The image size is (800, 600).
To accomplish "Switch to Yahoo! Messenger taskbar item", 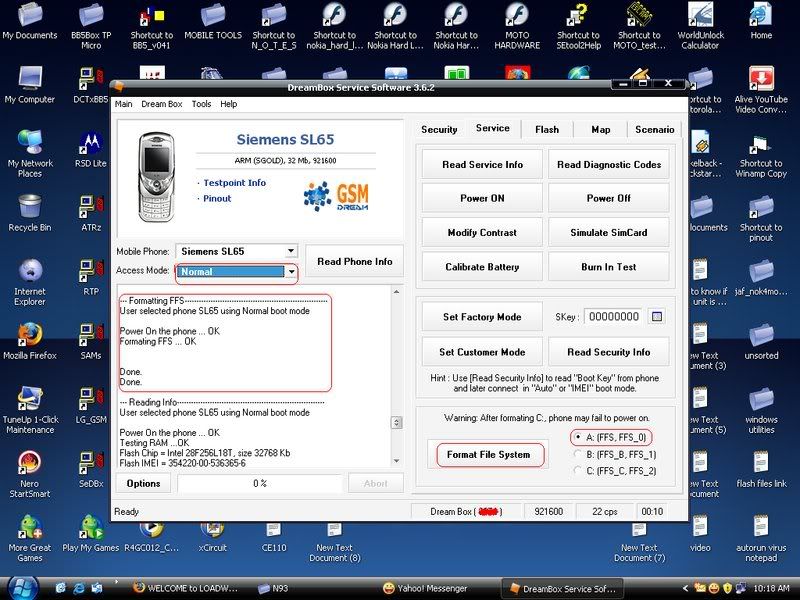I will coord(424,588).
